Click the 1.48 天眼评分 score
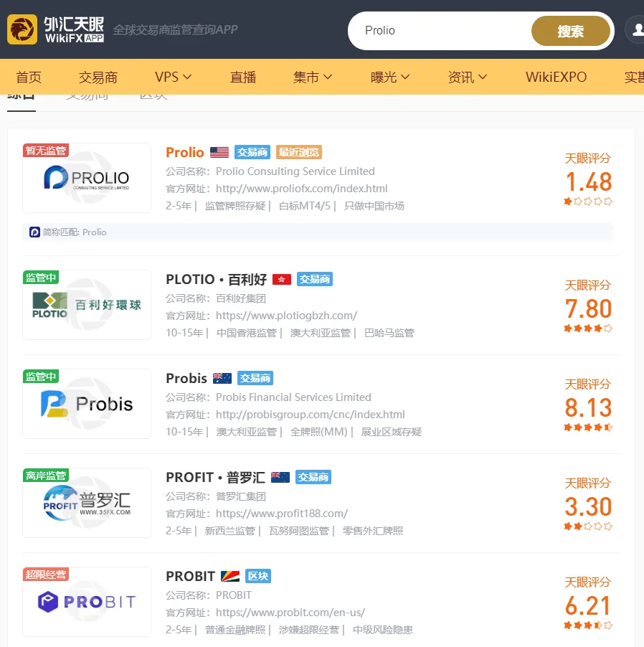 (x=588, y=181)
